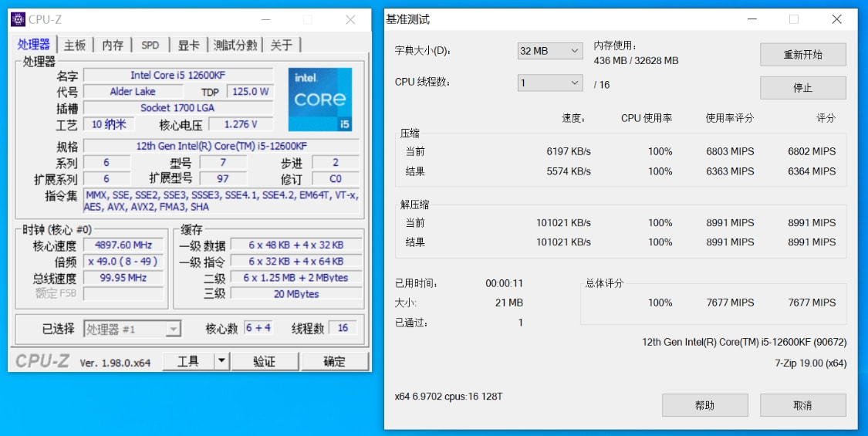
Task: Click L1 instruction cache 6 x 32 KB + 4 x 64 KB
Action: coord(296,262)
